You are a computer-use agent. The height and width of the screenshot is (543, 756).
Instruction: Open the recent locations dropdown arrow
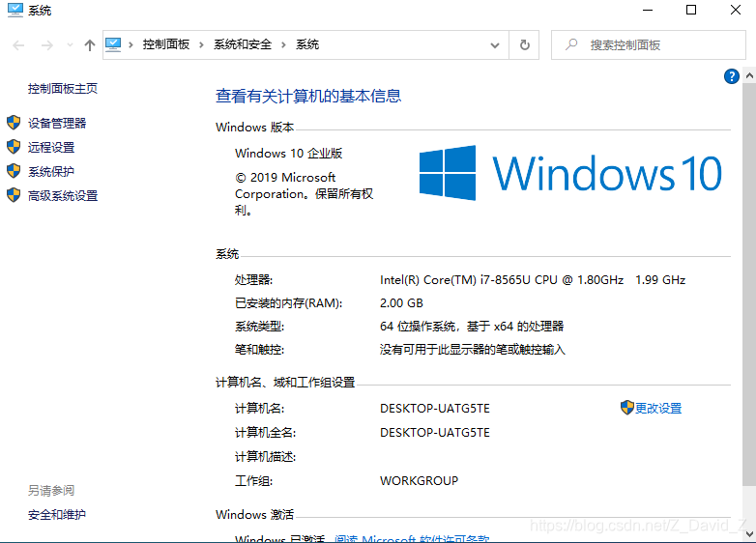point(70,45)
